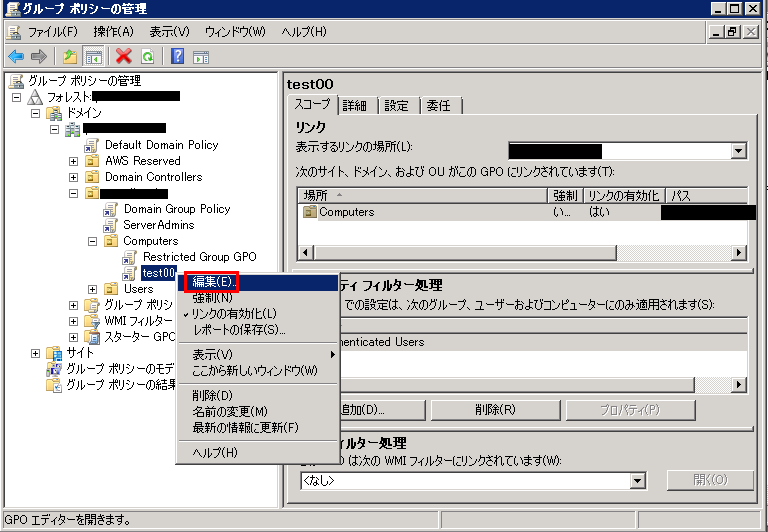Open the 表示(V) menu in menu bar
This screenshot has width=768, height=532.
pos(169,32)
